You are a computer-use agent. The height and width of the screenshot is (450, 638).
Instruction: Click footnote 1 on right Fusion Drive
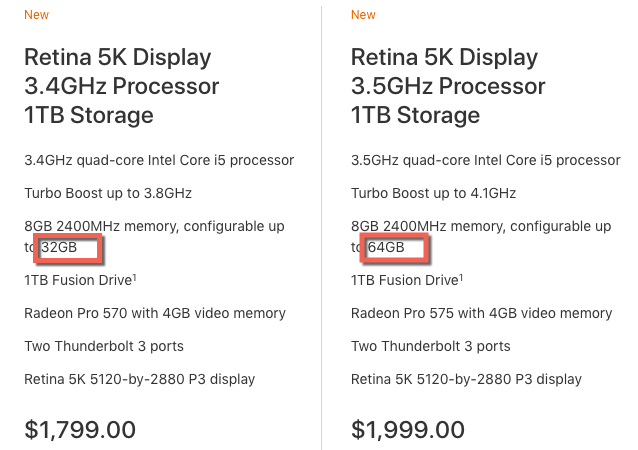(461, 277)
